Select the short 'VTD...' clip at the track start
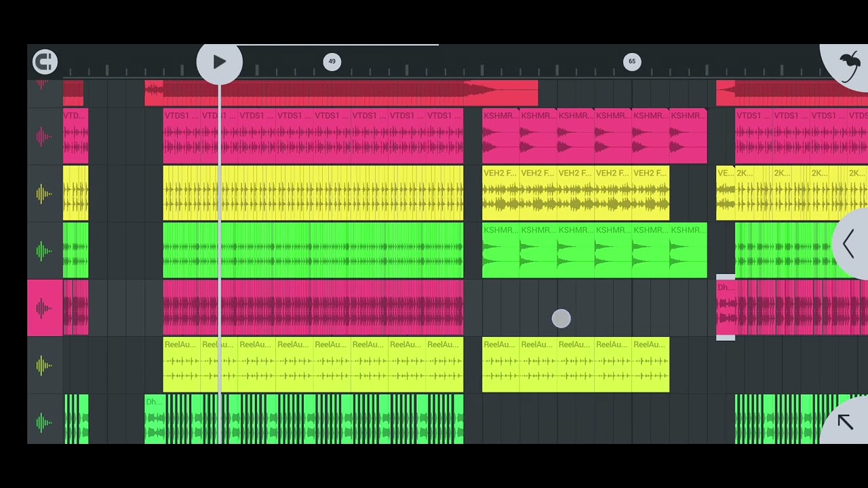 tap(75, 136)
